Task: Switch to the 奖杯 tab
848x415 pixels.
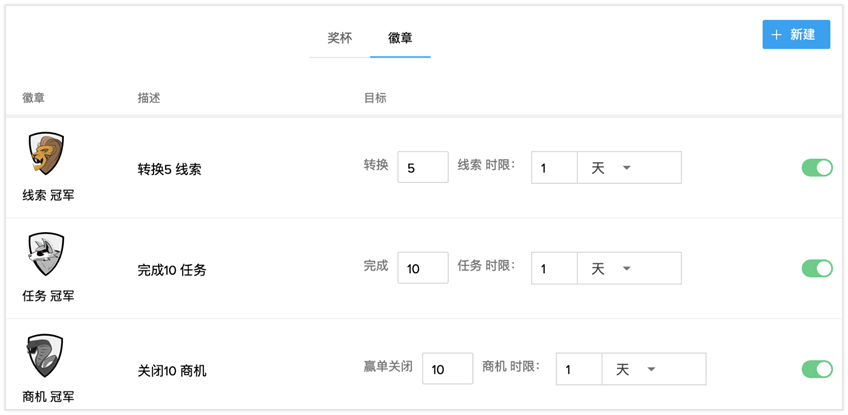Action: tap(340, 38)
